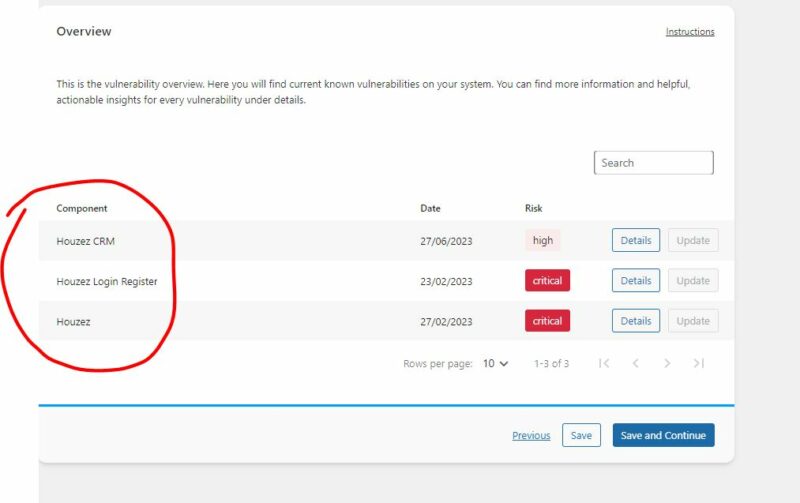Image resolution: width=800 pixels, height=503 pixels.
Task: Sort by the Component column header
Action: coord(82,208)
